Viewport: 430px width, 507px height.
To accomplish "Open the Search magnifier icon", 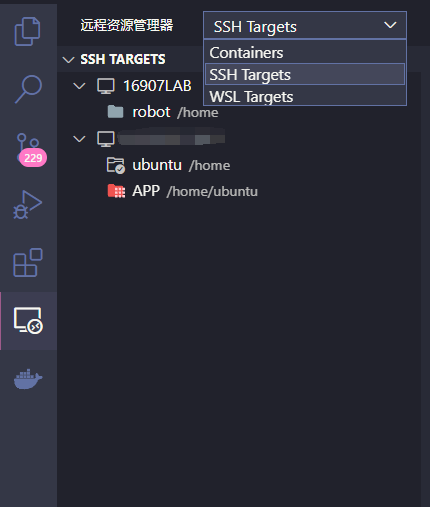I will coord(28,89).
